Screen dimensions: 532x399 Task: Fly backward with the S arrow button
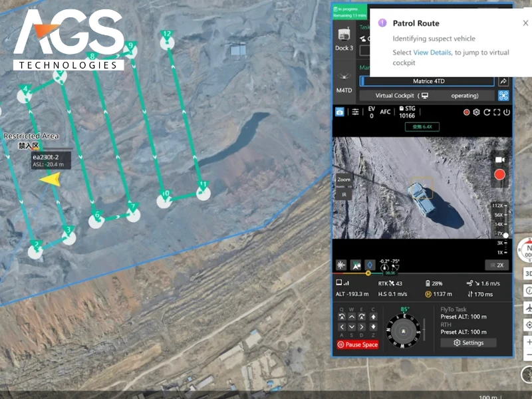tap(352, 327)
